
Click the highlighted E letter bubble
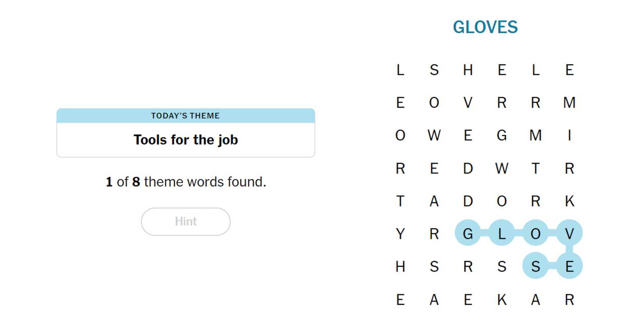569,266
